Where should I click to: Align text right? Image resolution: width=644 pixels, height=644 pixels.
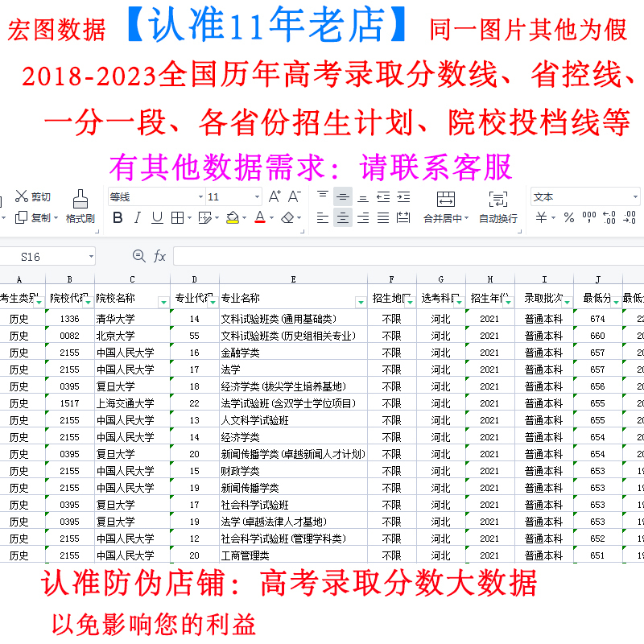click(x=363, y=217)
